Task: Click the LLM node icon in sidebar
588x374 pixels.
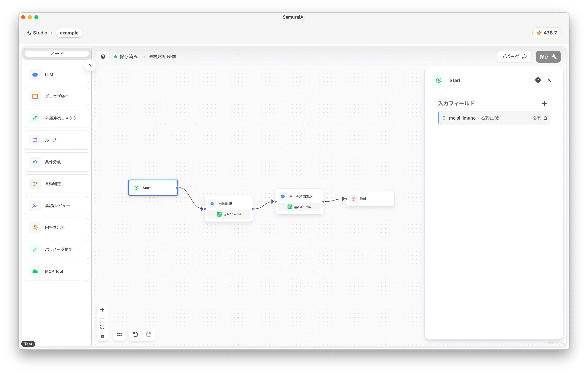Action: click(x=35, y=75)
